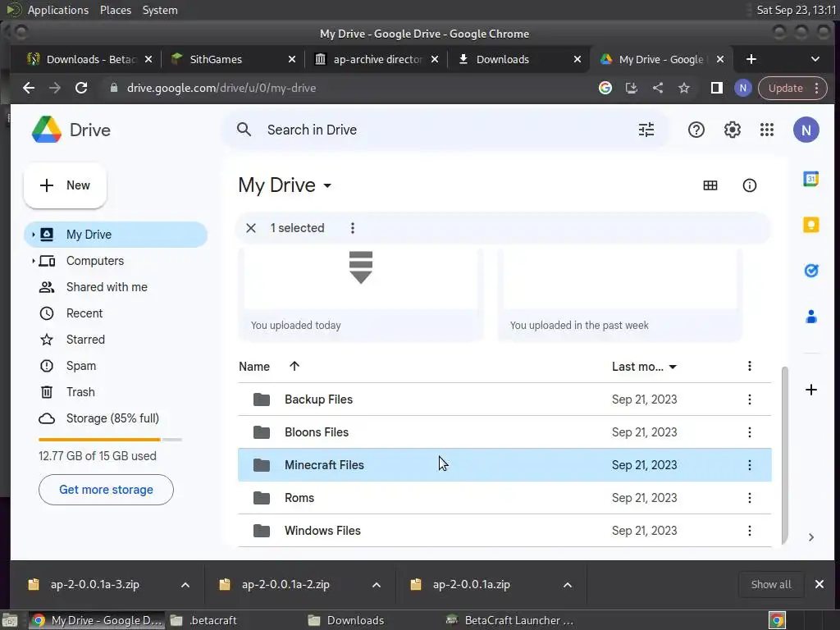Switch to ap-archive directory tab

[376, 59]
